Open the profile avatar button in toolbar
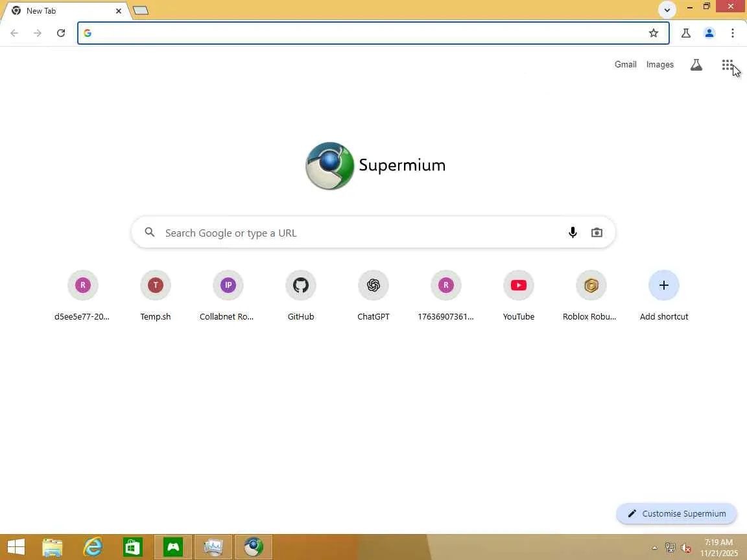 (x=709, y=33)
